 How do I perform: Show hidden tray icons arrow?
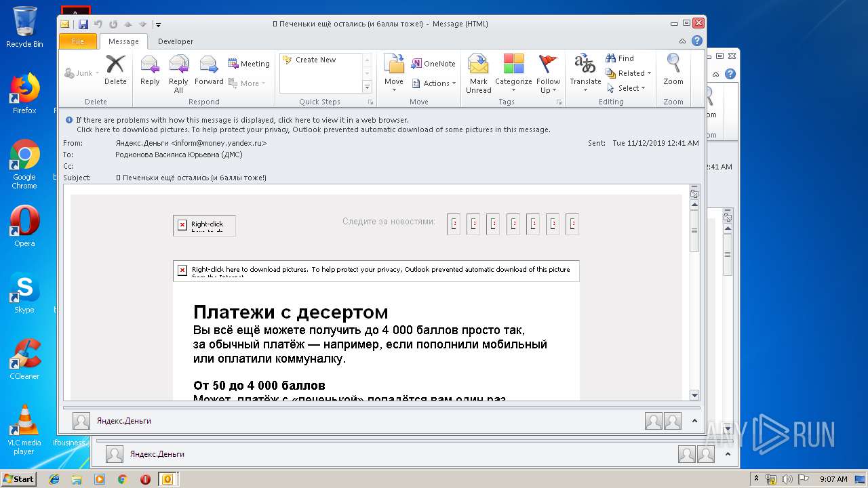pos(755,479)
